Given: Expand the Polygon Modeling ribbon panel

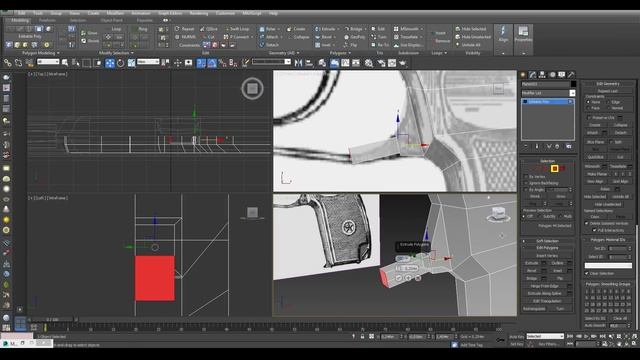Looking at the screenshot, I should 40,53.
